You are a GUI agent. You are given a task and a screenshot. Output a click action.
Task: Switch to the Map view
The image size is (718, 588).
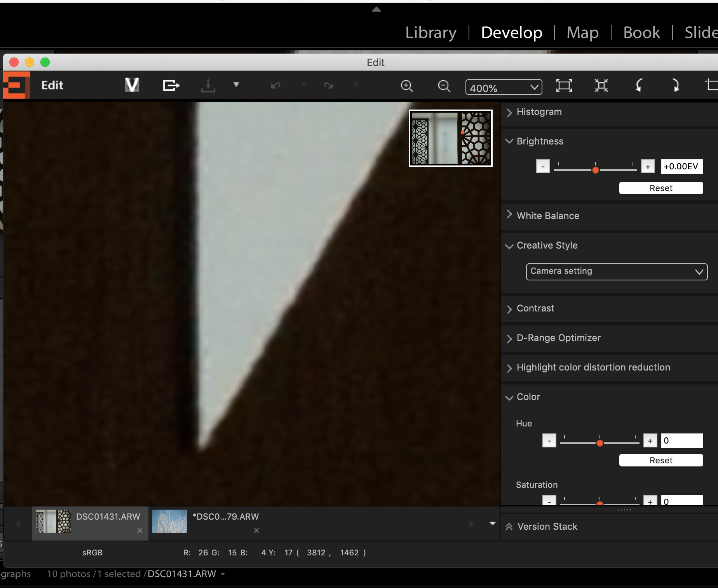(x=582, y=33)
